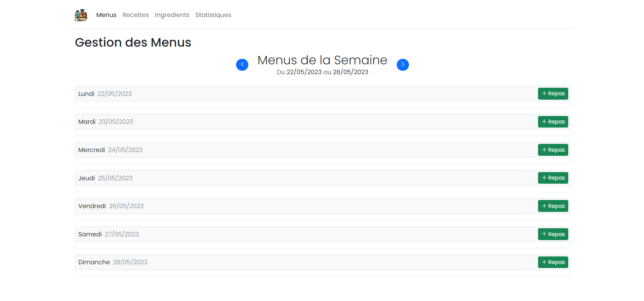Select the Gestion des Menus title
The height and width of the screenshot is (301, 644).
[133, 42]
